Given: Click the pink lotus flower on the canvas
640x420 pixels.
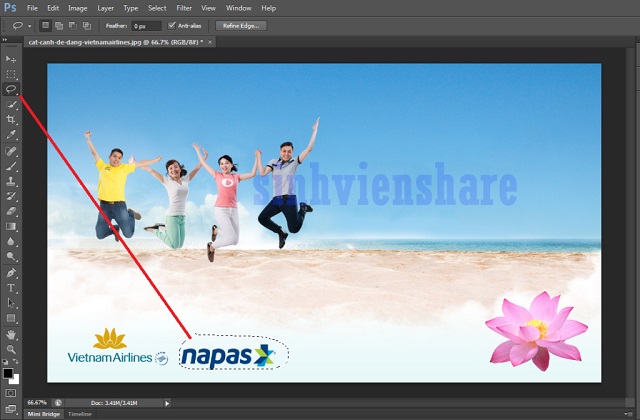Looking at the screenshot, I should pos(536,330).
